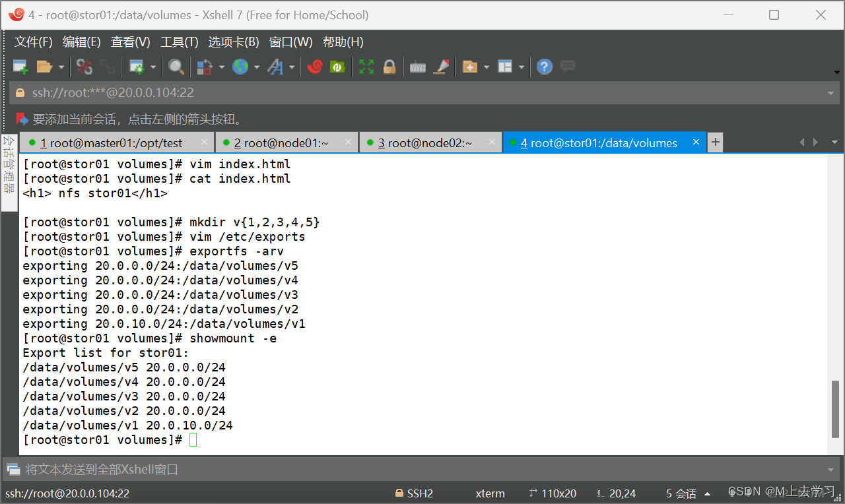The image size is (845, 504).
Task: Close the root@master01:/opt/test tab
Action: click(204, 142)
